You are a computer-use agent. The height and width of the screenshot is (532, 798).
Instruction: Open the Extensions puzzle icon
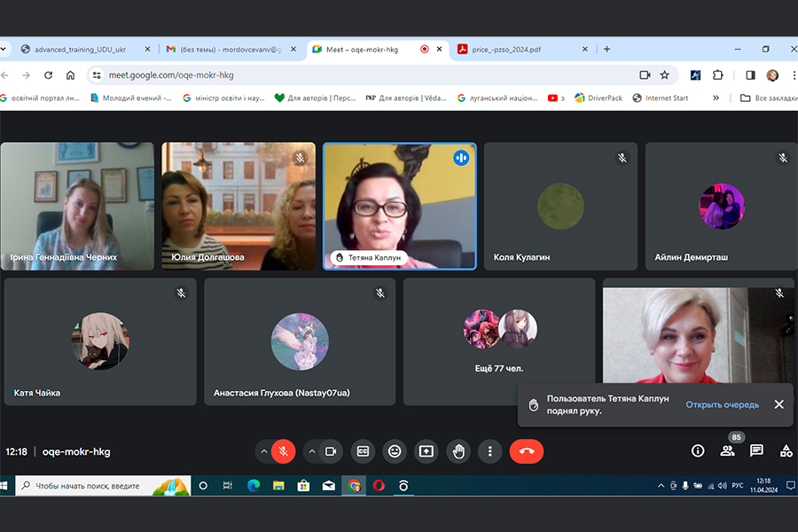click(717, 75)
